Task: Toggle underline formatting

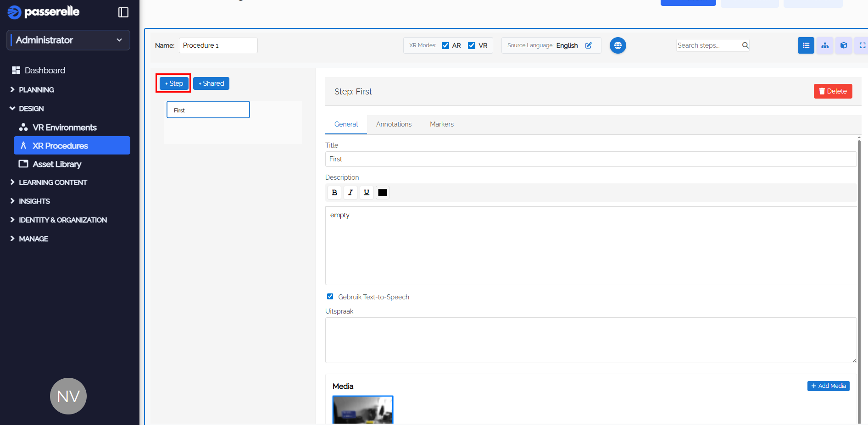Action: tap(367, 193)
